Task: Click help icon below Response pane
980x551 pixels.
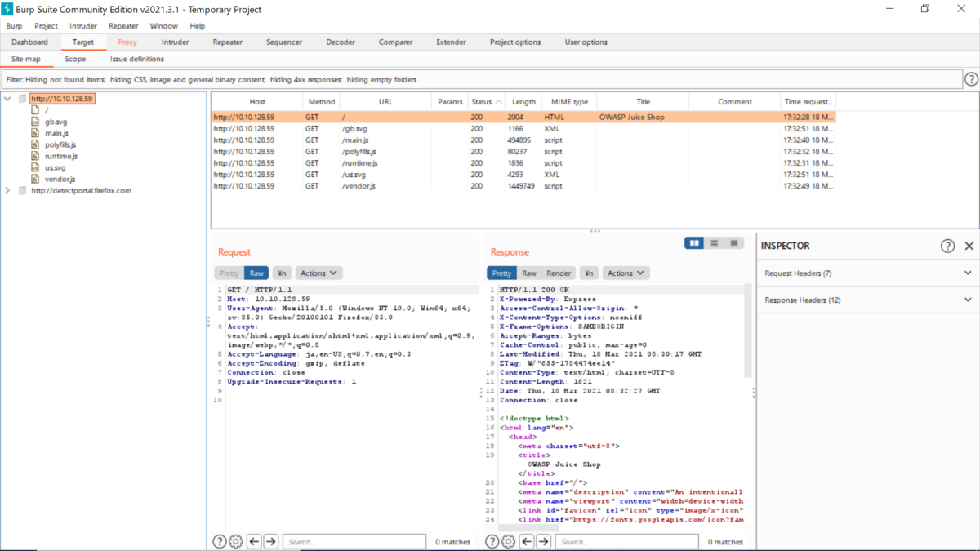Action: point(492,541)
